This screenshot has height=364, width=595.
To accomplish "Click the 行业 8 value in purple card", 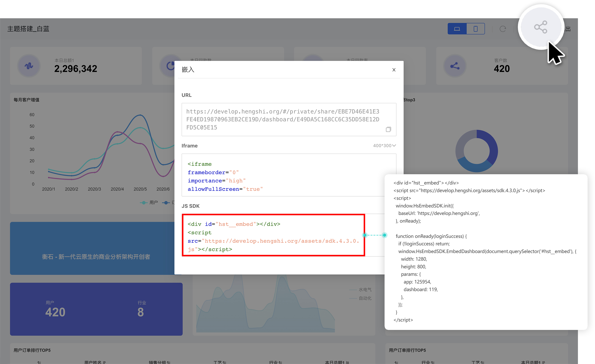I will pyautogui.click(x=141, y=312).
